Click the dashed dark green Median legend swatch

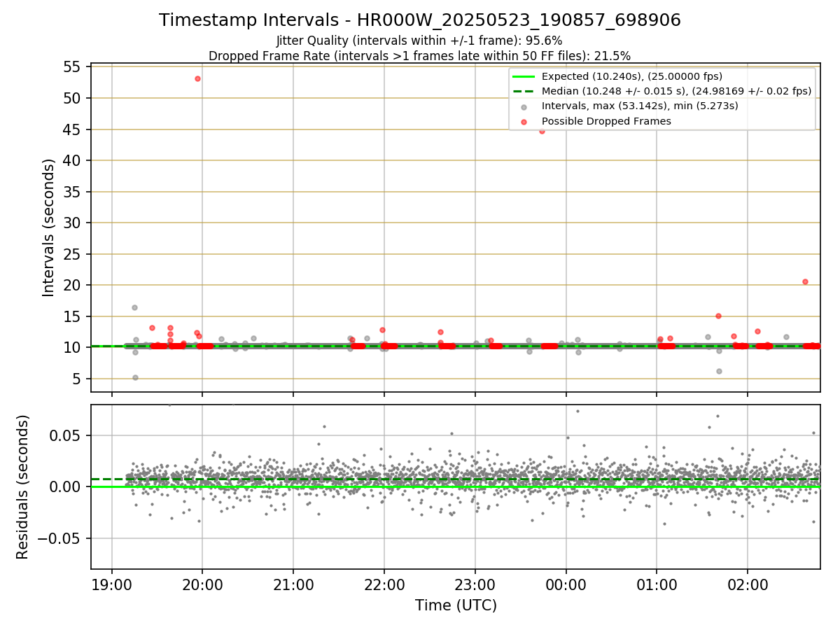(x=524, y=91)
